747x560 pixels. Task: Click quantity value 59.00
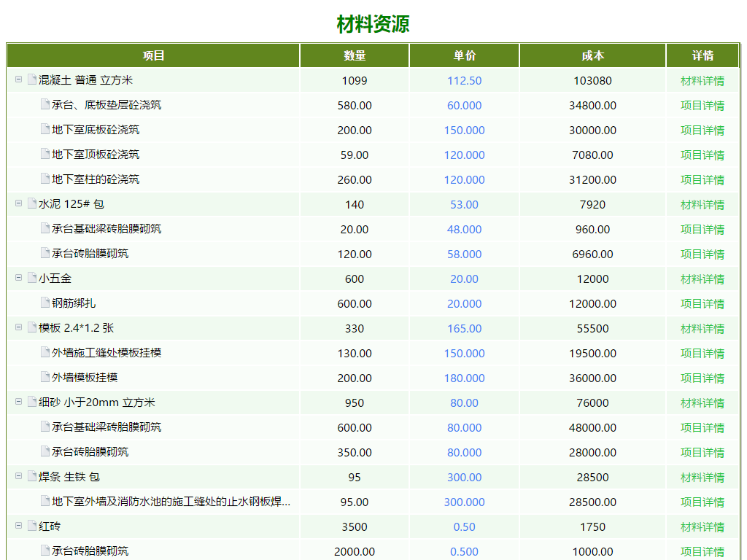355,155
